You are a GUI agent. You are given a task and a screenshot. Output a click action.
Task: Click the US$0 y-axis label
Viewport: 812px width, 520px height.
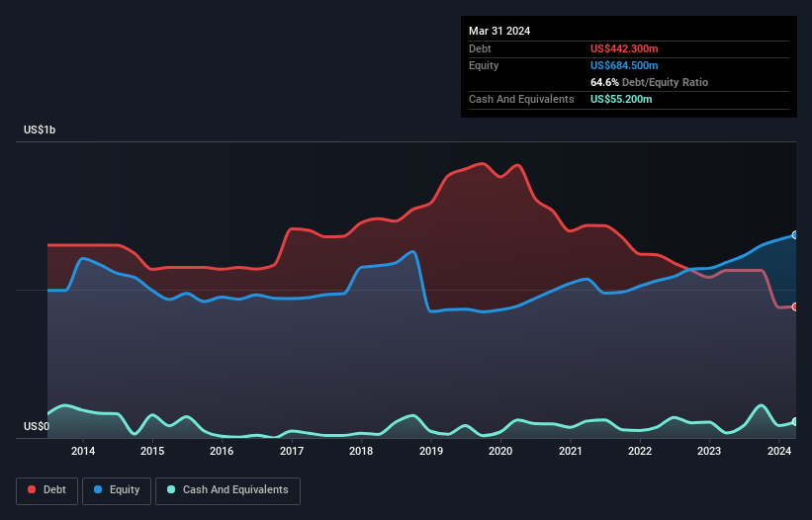[37, 426]
